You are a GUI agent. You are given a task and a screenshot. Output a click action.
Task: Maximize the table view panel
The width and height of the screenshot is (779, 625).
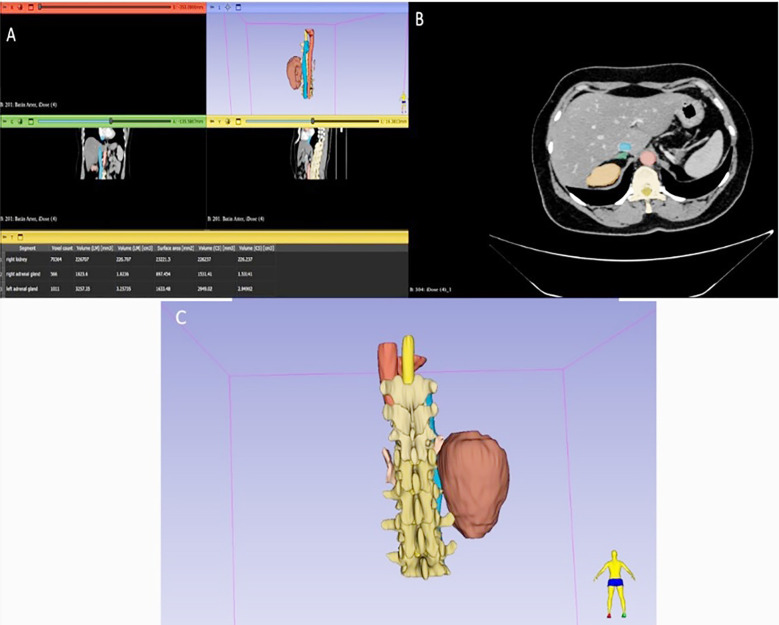pos(20,237)
